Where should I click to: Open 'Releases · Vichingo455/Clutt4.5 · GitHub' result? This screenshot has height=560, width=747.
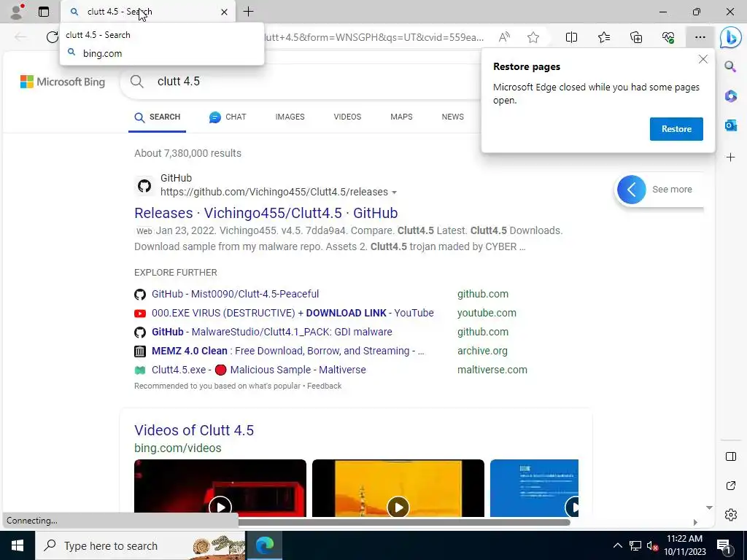pyautogui.click(x=266, y=213)
